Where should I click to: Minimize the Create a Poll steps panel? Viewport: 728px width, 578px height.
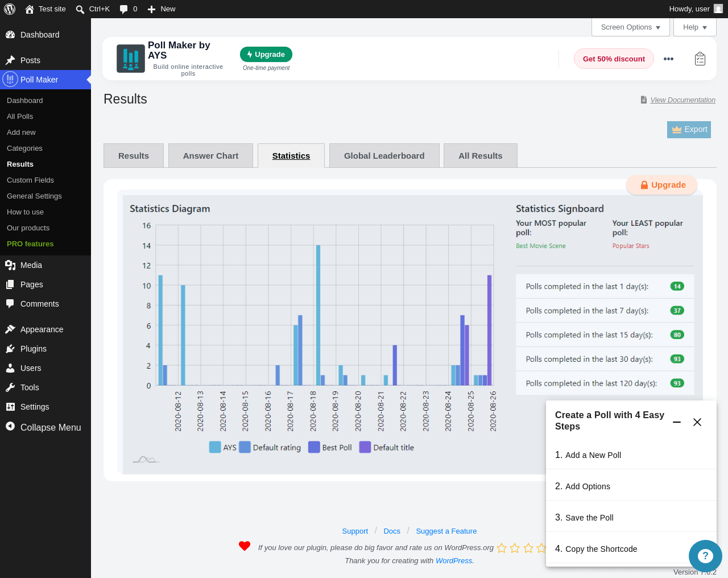pos(677,422)
